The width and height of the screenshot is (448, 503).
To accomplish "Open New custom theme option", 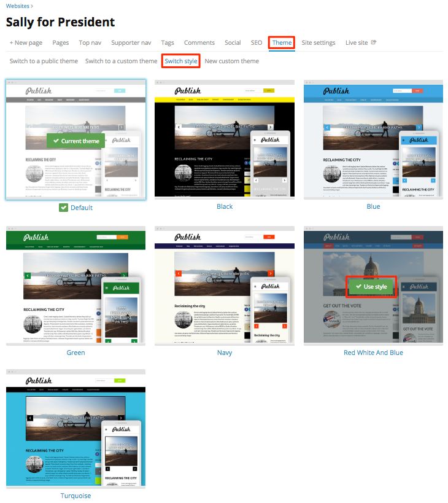I will click(231, 61).
